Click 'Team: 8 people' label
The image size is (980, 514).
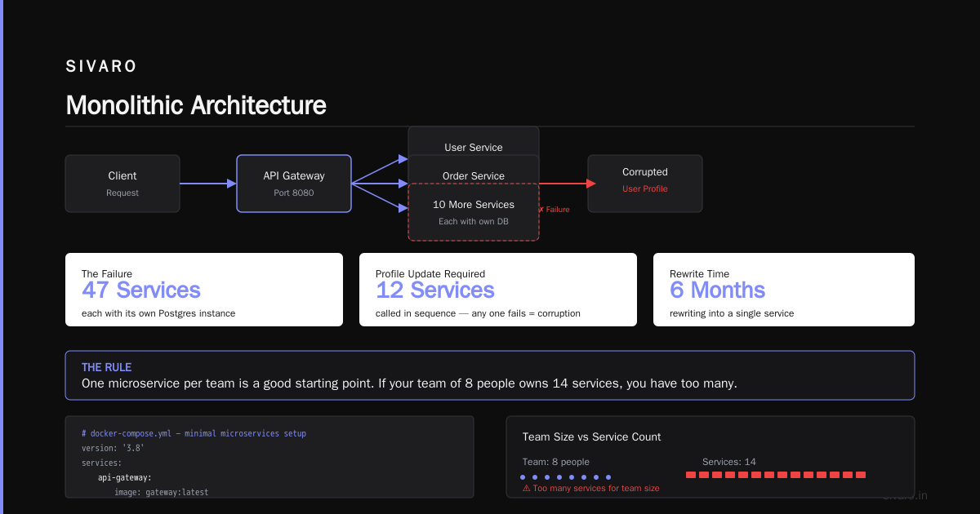tap(556, 462)
